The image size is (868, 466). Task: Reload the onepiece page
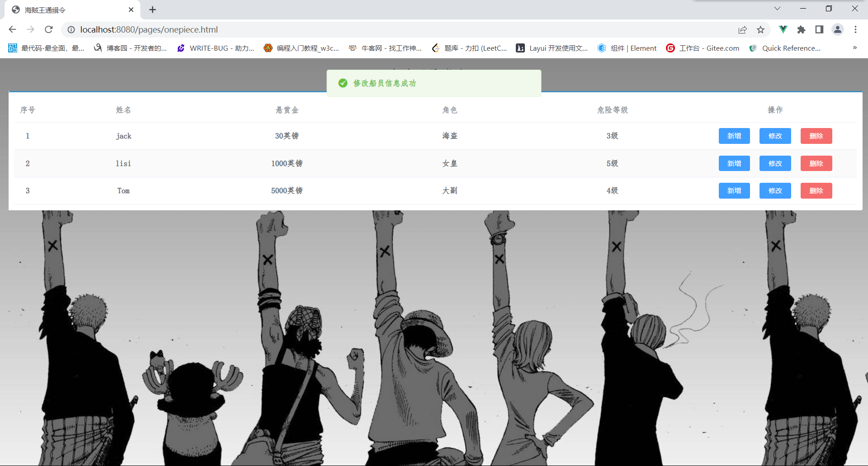click(49, 29)
